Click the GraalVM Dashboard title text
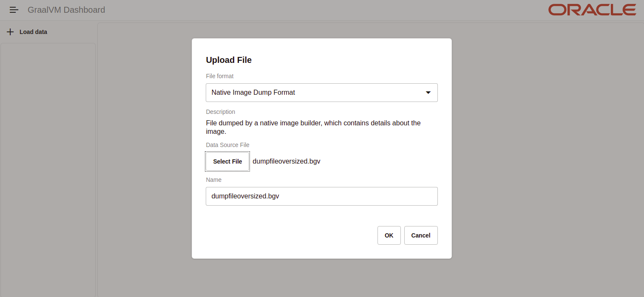The height and width of the screenshot is (297, 644). [x=66, y=10]
